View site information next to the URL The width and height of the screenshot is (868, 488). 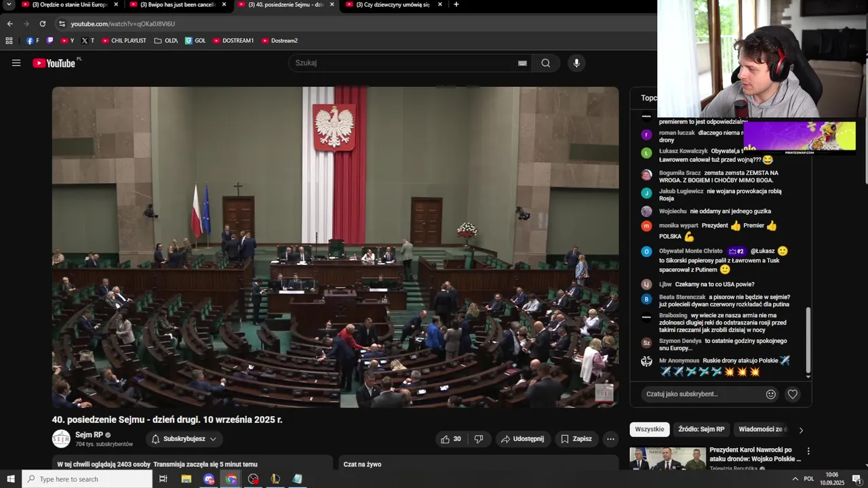(x=62, y=24)
